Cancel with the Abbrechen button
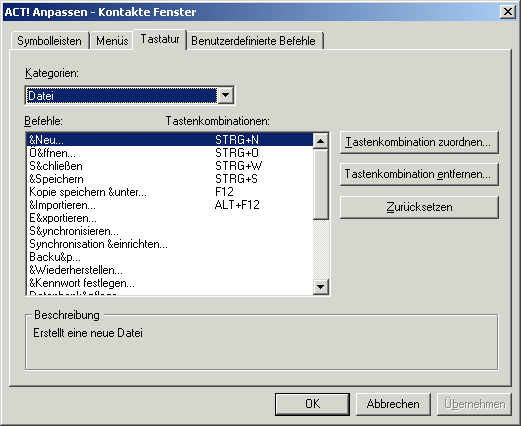Image resolution: width=521 pixels, height=426 pixels. [393, 404]
